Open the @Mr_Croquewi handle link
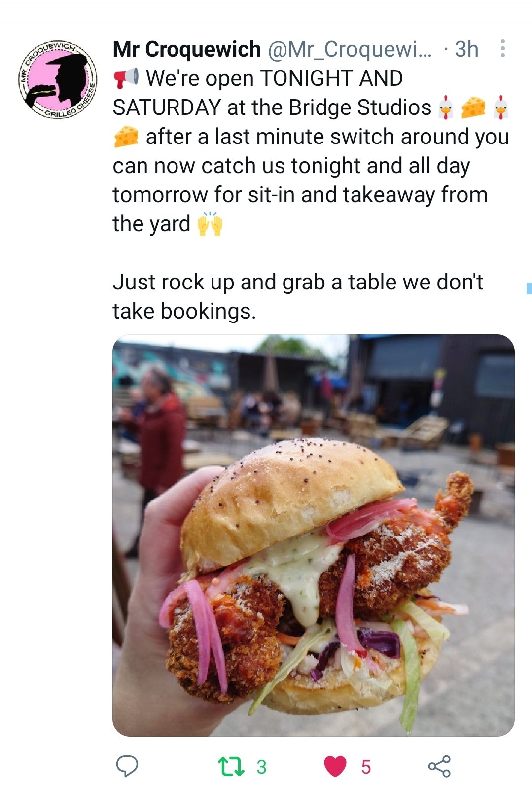The height and width of the screenshot is (786, 532). (x=349, y=49)
